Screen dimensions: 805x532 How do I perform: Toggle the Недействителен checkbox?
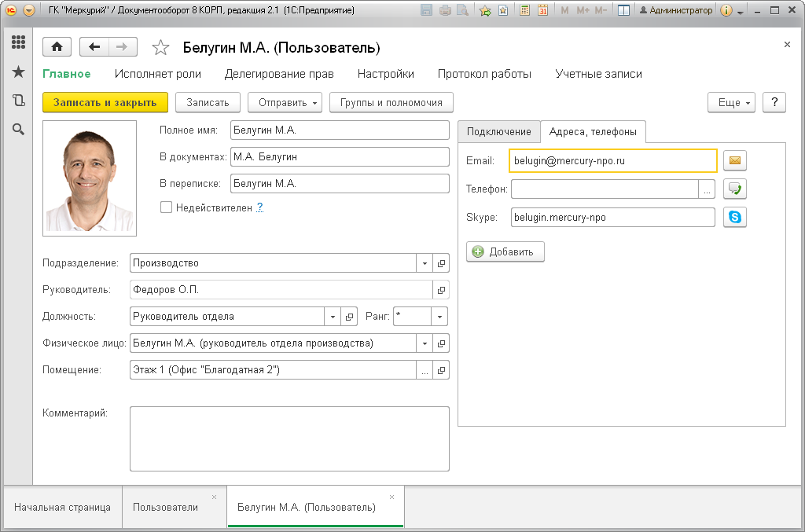click(x=166, y=207)
